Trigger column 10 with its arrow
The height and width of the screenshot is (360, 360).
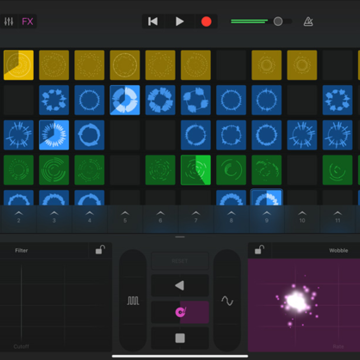point(302,217)
